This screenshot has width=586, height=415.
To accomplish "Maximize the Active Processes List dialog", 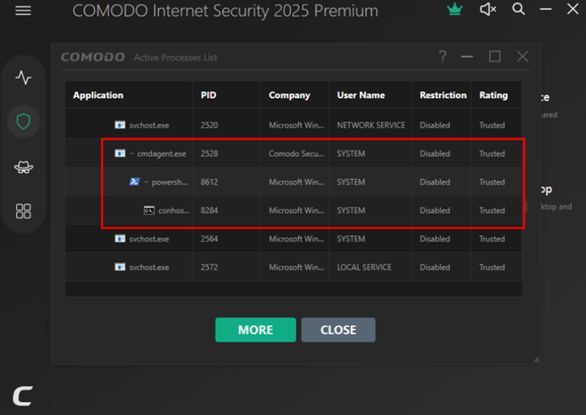I will [x=495, y=56].
